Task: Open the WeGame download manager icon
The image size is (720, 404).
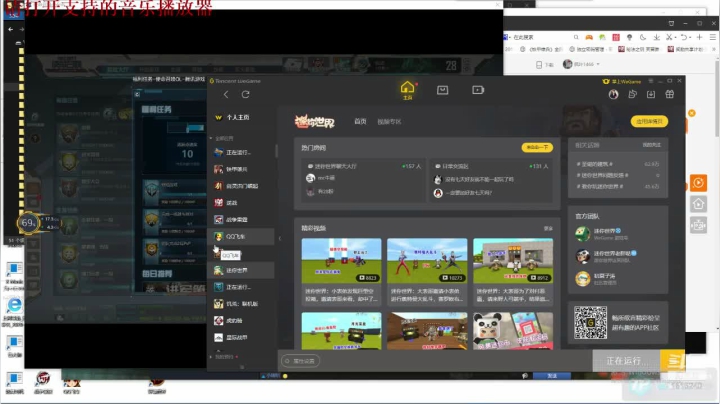Action: pos(651,94)
